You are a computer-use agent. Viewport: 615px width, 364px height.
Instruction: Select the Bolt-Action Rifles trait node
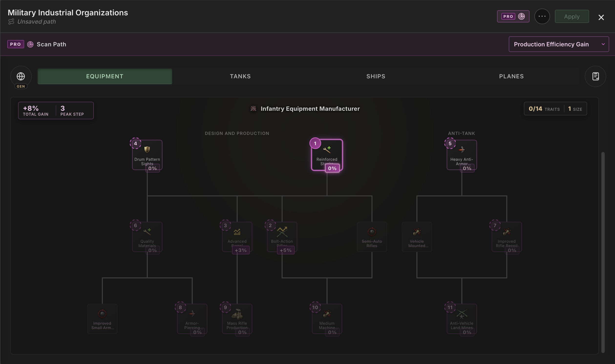pyautogui.click(x=282, y=237)
